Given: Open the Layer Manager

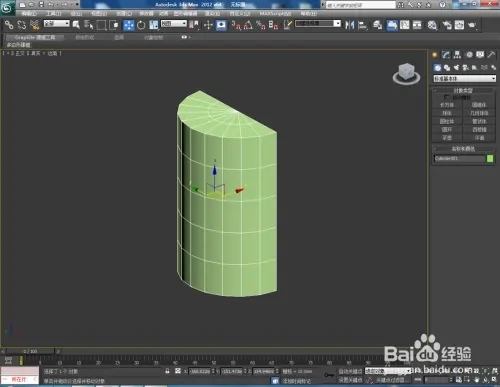Looking at the screenshot, I should click(377, 25).
